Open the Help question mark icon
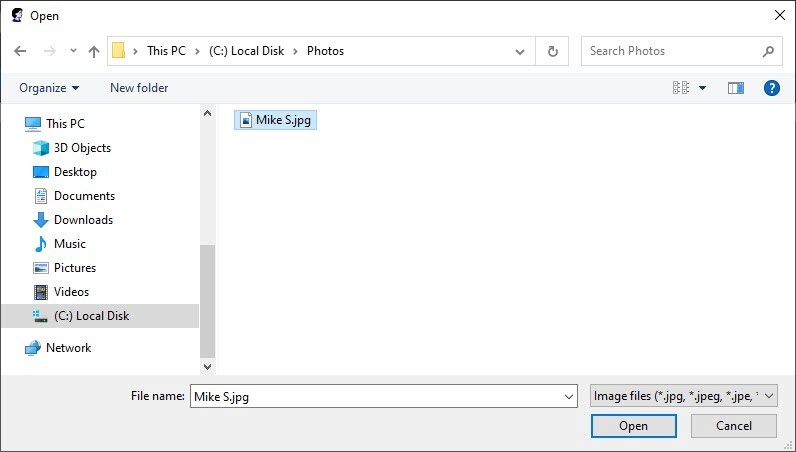 tap(771, 88)
